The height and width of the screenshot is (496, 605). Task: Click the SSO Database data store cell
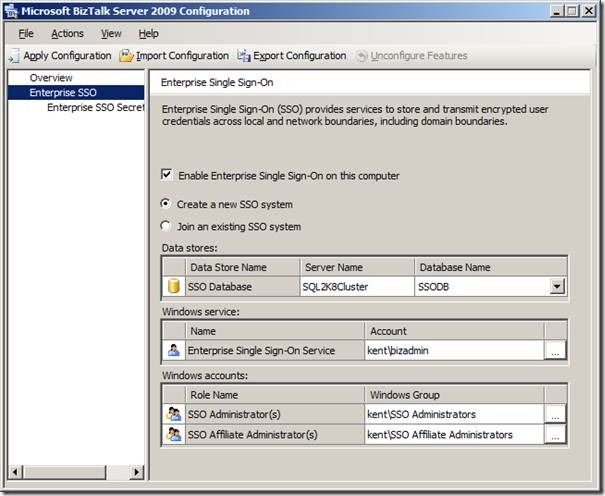[242, 287]
